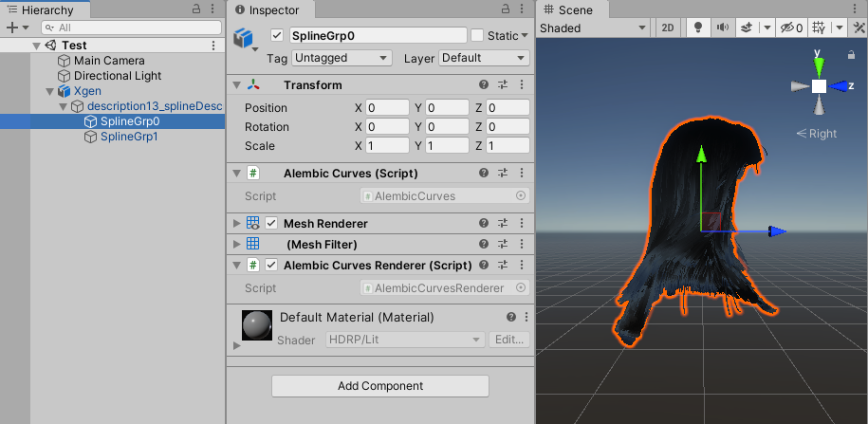Open Mesh Renderer component options menu
Image resolution: width=868 pixels, height=424 pixels.
point(521,223)
